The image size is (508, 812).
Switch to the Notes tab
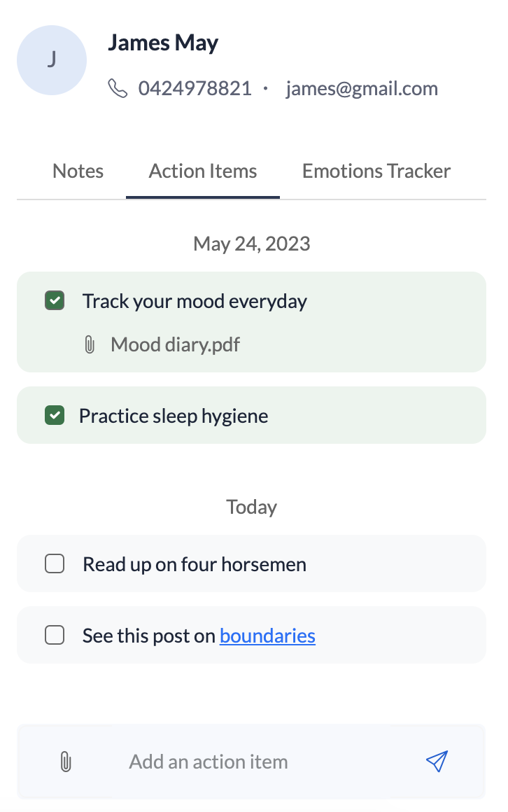78,171
